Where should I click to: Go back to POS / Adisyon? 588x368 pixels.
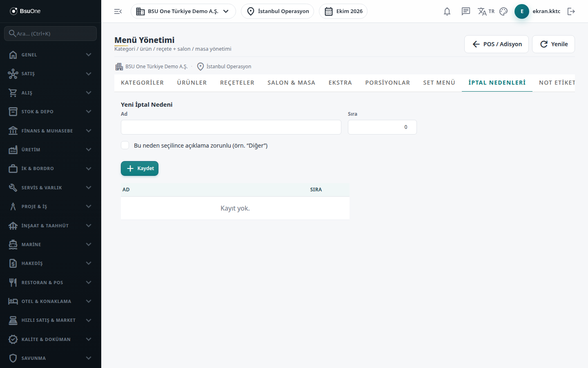(497, 44)
